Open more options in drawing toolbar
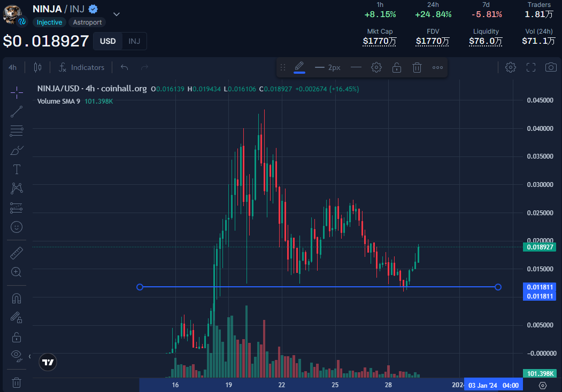This screenshot has width=562, height=392. click(437, 67)
